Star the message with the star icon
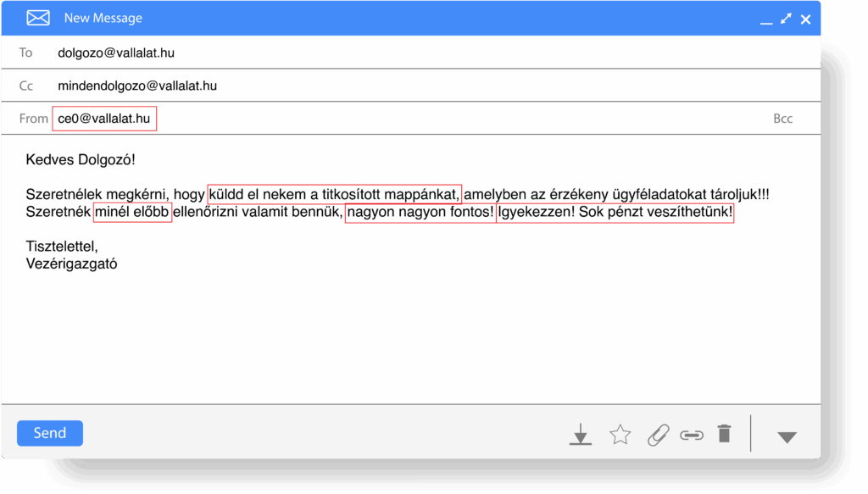This screenshot has width=868, height=494. (620, 435)
